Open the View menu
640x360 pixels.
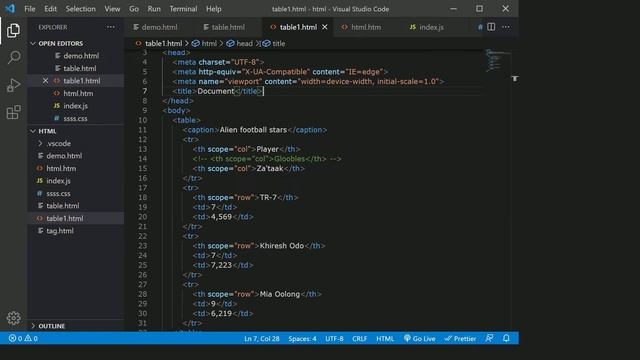(112, 9)
